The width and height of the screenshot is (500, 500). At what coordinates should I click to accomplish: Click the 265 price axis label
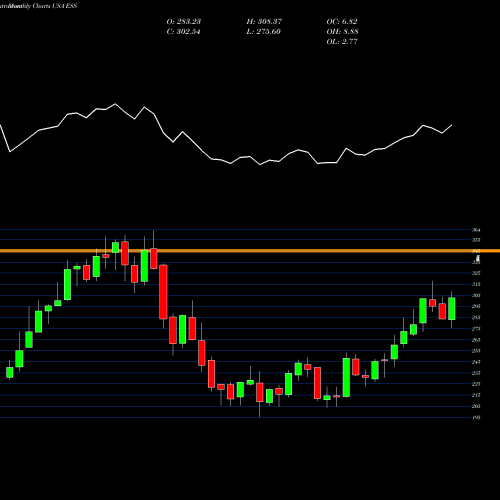(x=476, y=340)
